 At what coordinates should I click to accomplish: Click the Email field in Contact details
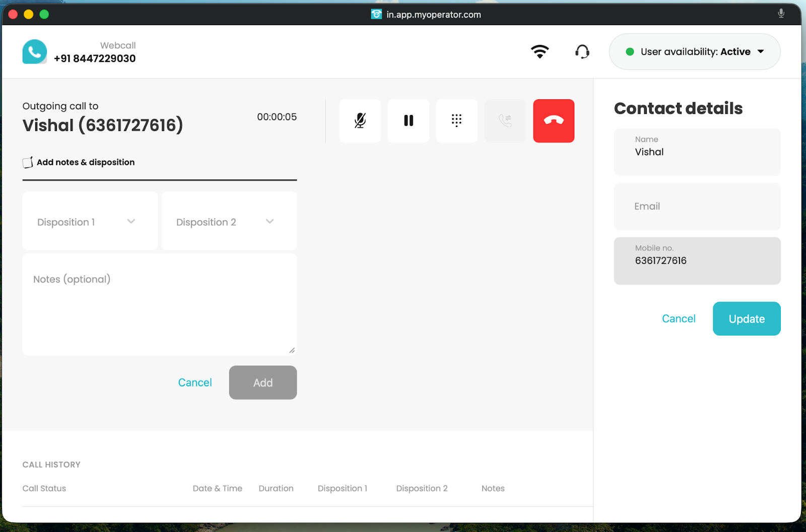point(697,207)
